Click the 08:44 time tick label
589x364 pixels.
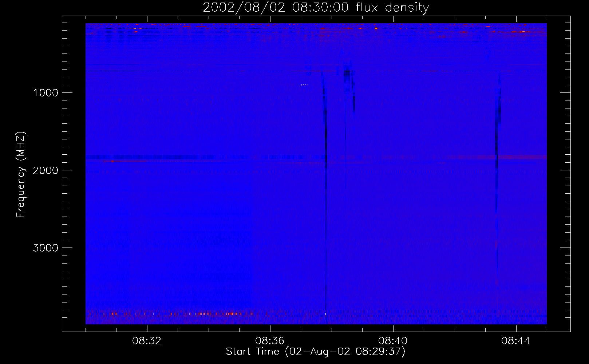pyautogui.click(x=516, y=341)
